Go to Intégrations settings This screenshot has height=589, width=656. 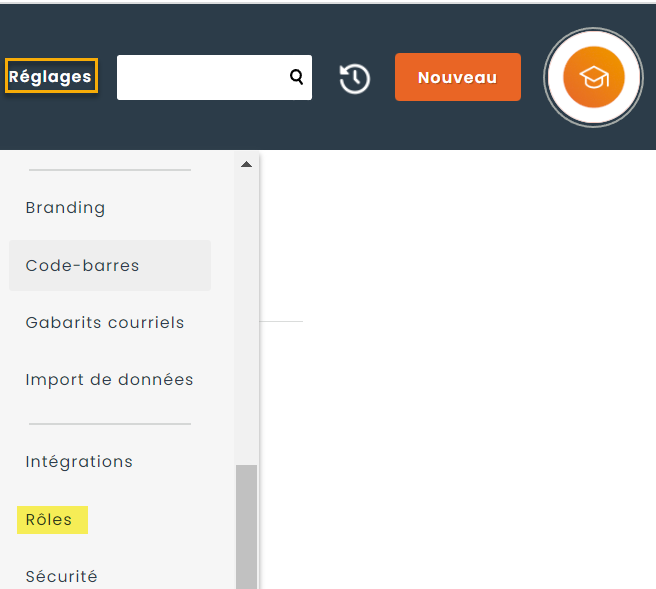pos(79,462)
